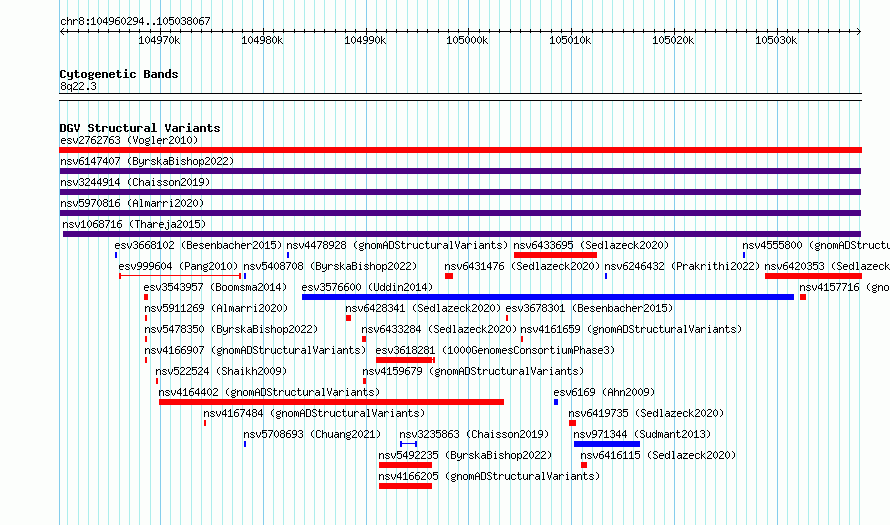Screen dimensions: 890x525
Task: Click the nsv5970816 (Almarri2020) label
Action: [132, 203]
